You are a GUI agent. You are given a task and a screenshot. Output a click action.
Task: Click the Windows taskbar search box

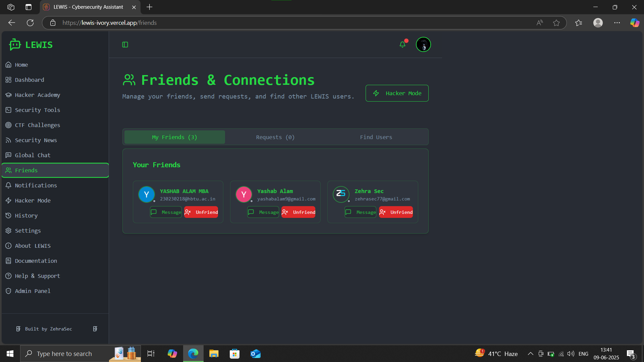64,354
